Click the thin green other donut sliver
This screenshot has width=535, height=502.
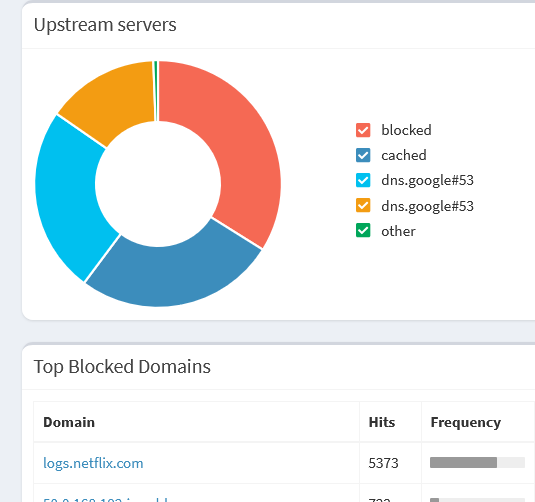tap(156, 91)
